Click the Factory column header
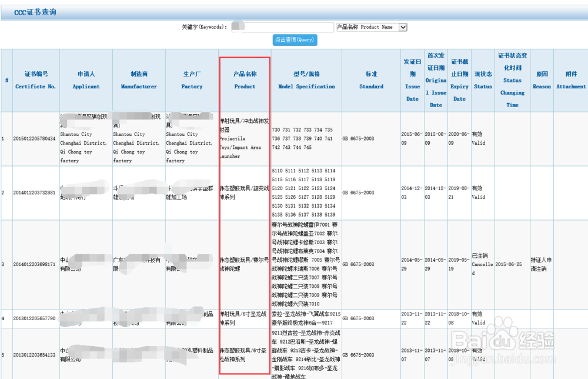Screen dimensions: 588x379 [x=192, y=80]
